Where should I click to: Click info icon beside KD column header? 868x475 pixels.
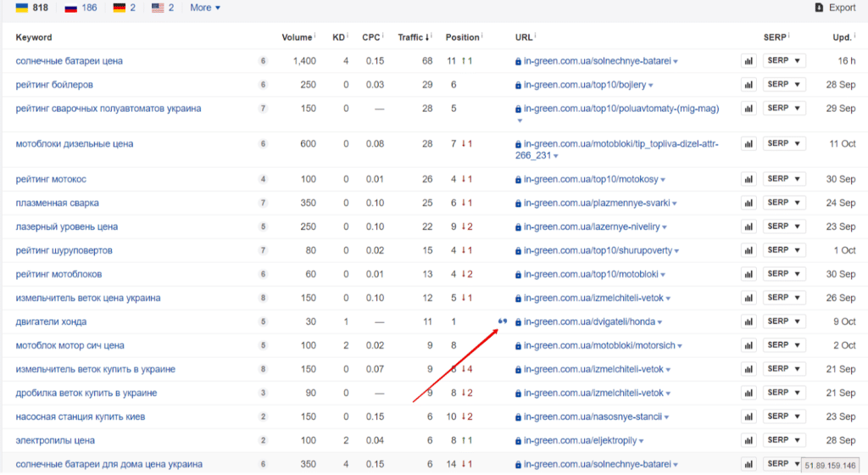pos(348,36)
